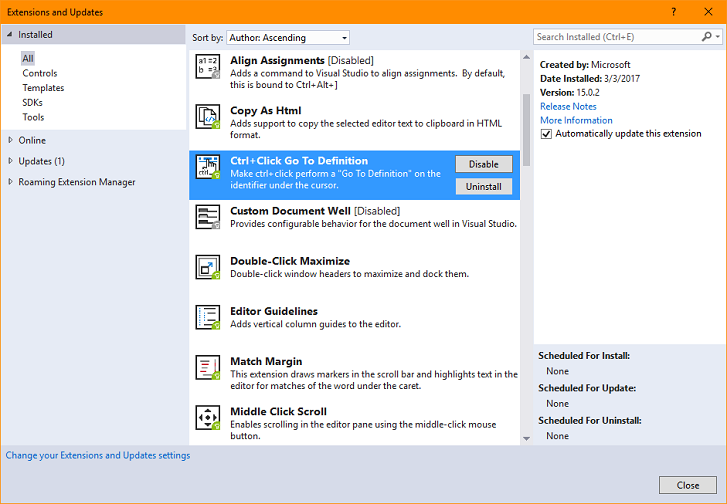The height and width of the screenshot is (504, 727).
Task: Open Change your Extensions and Updates settings
Action: coord(98,455)
